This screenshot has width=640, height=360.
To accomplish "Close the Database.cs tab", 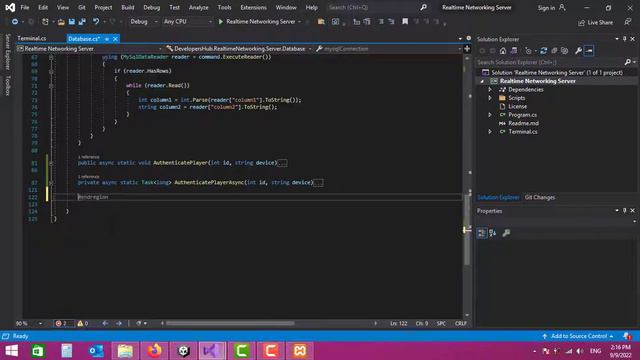I will pos(116,39).
